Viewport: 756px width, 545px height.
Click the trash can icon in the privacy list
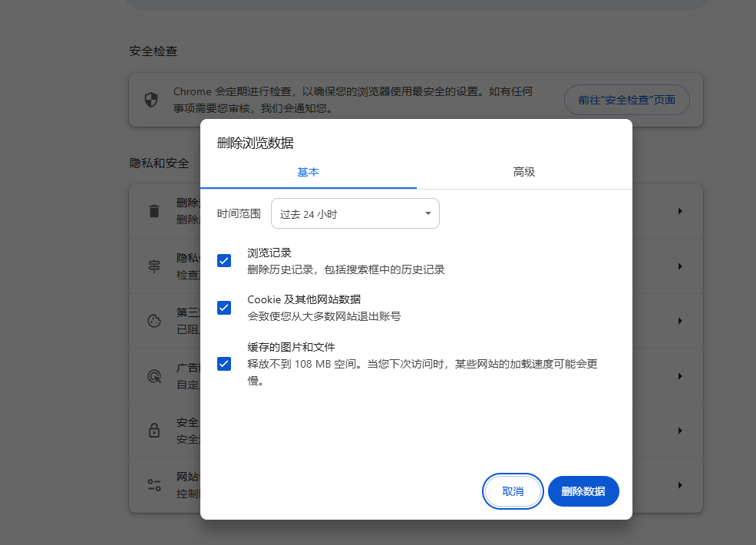point(154,211)
